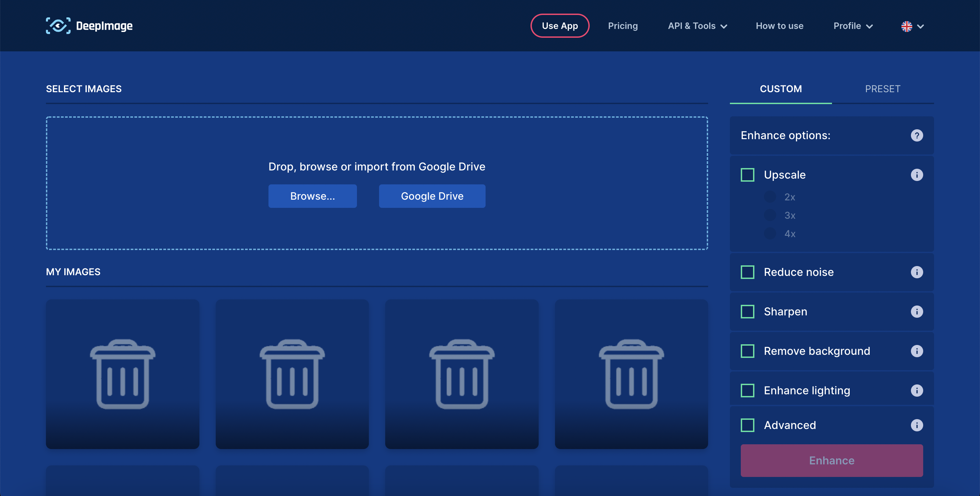Click the Advanced option info icon
The image size is (980, 496).
coord(916,425)
